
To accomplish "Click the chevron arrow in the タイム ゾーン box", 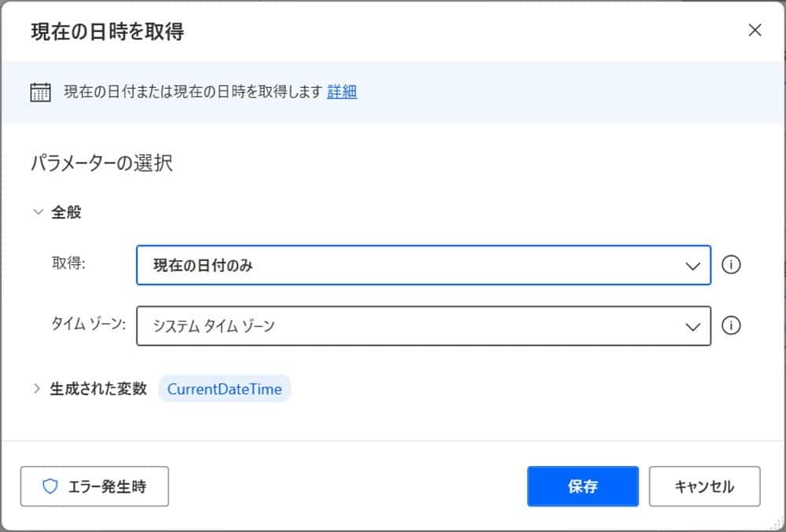I will pos(692,326).
